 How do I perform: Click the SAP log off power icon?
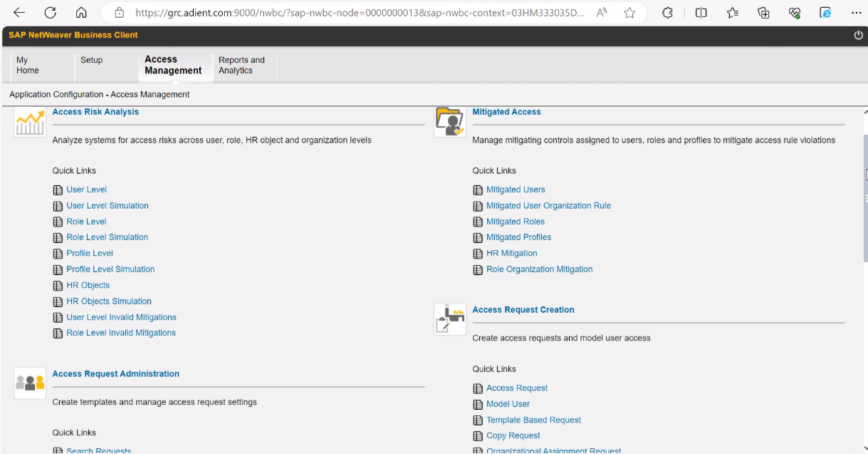(x=858, y=35)
